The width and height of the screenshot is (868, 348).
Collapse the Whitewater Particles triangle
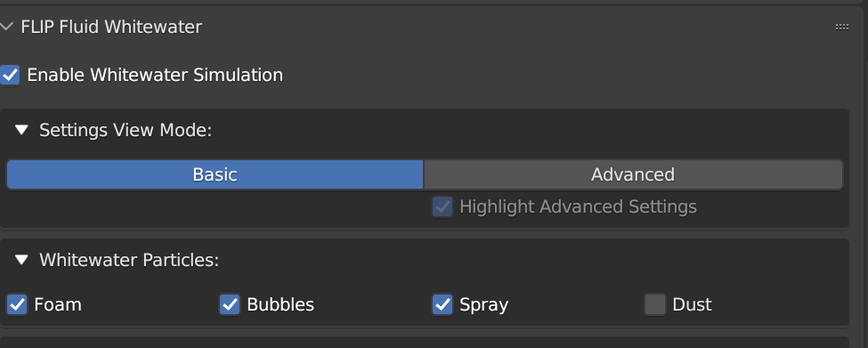click(x=21, y=260)
